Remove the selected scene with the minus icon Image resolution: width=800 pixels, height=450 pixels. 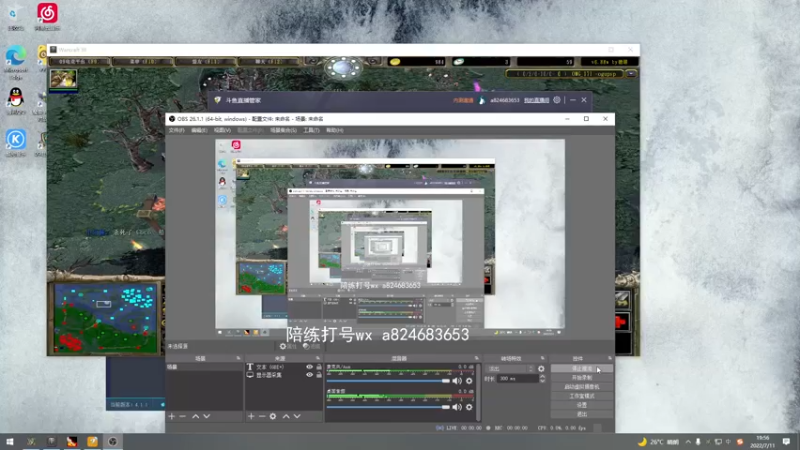183,416
